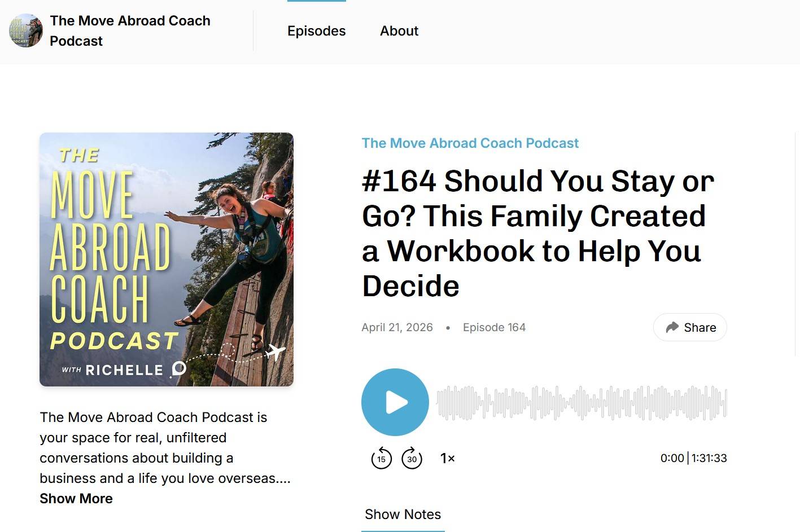Expand the description with Show More
The image size is (800, 532).
[76, 499]
